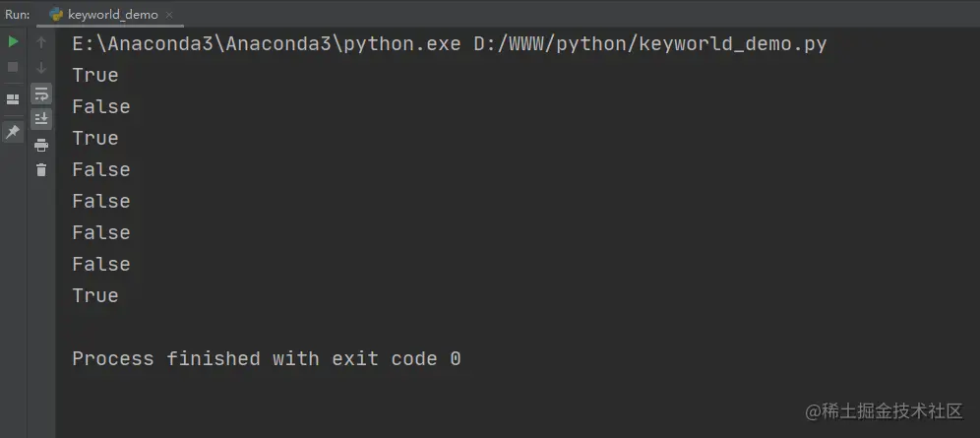Select the first False output line

pyautogui.click(x=101, y=107)
